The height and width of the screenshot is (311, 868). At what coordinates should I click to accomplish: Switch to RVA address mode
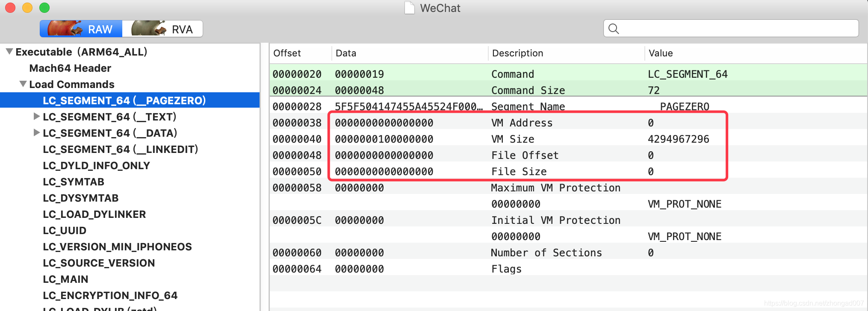coord(162,29)
